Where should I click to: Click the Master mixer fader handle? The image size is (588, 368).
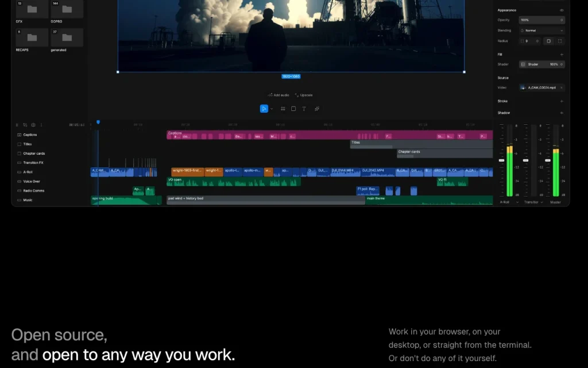click(548, 160)
